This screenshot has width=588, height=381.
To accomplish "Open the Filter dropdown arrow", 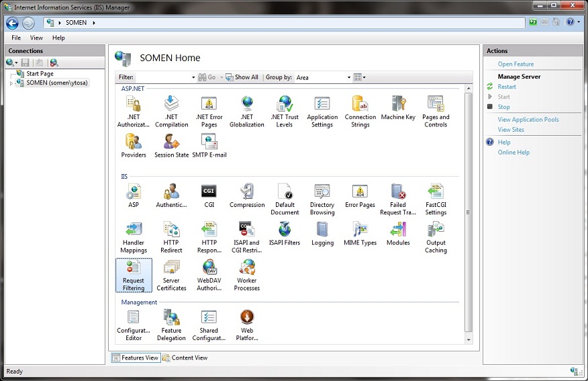I will coord(193,77).
